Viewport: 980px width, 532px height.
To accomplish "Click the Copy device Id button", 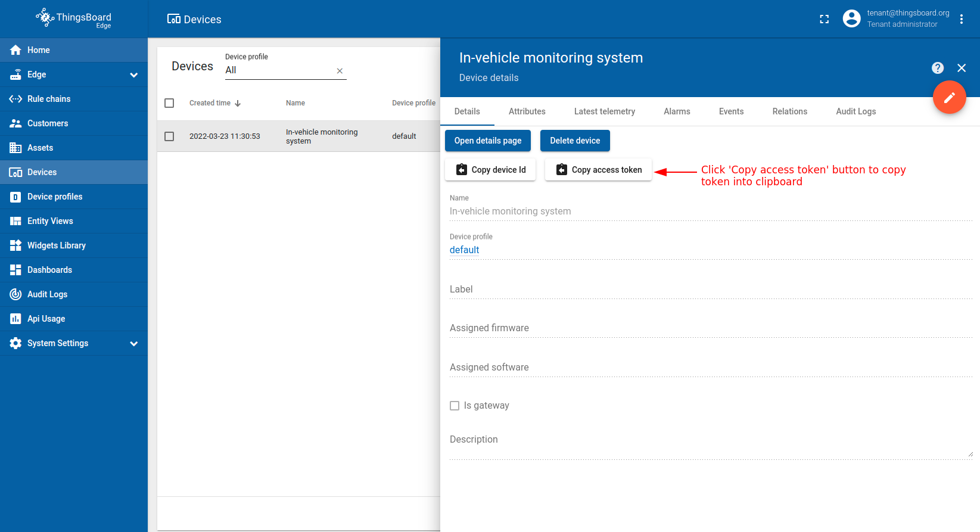I will [x=490, y=170].
